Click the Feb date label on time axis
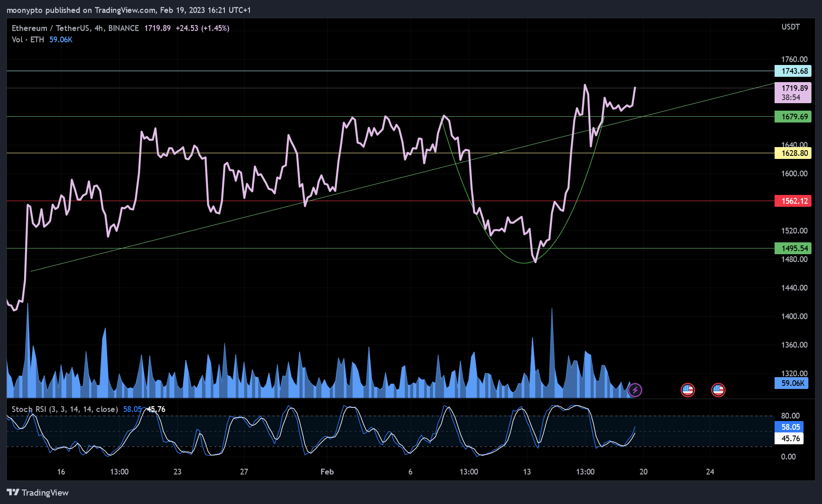 (327, 472)
